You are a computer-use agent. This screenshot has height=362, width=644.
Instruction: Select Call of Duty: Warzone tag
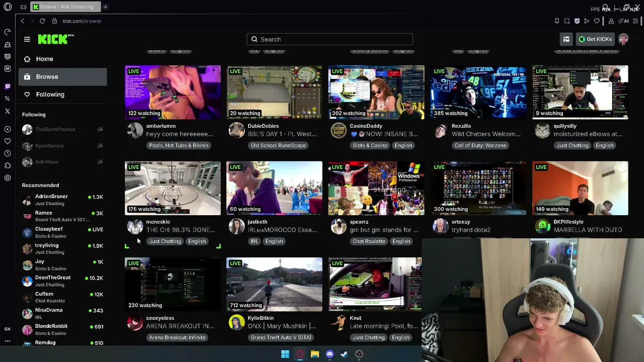pyautogui.click(x=480, y=145)
